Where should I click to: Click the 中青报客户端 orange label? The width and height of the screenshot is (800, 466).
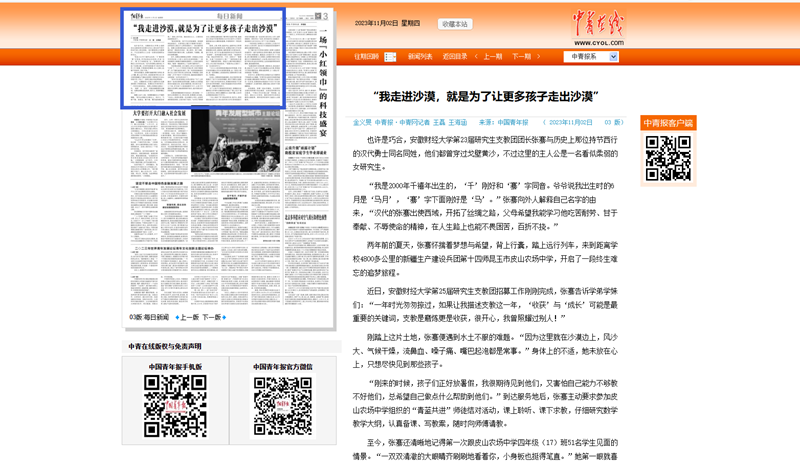[x=667, y=124]
